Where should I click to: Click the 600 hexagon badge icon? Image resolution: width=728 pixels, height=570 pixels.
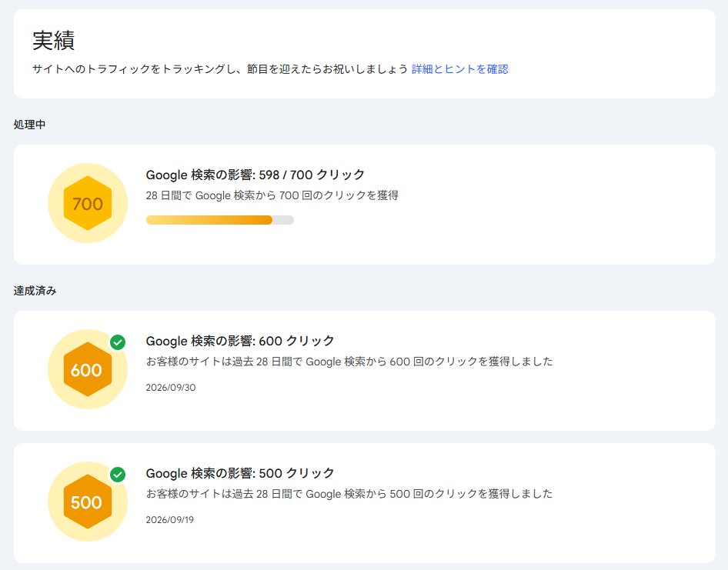pyautogui.click(x=88, y=369)
